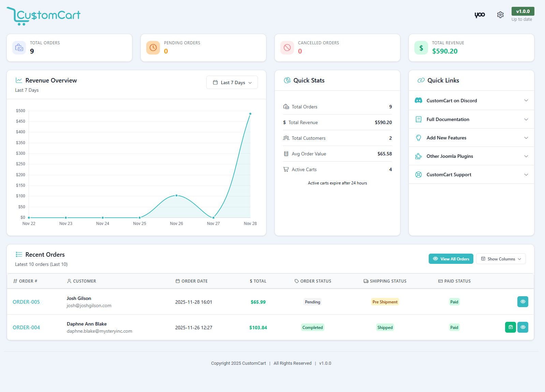Click the View All Orders button

click(451, 259)
